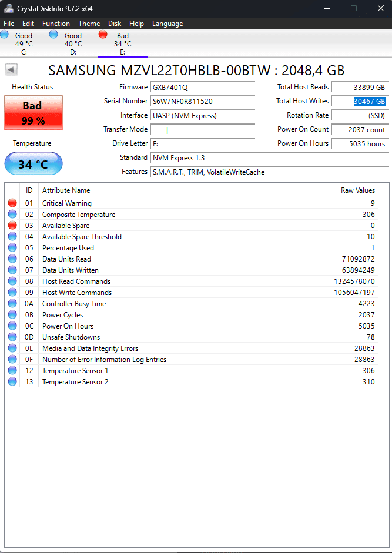This screenshot has height=553, width=392.
Task: Click the blue status icon for Composite Temperature
Action: [x=12, y=214]
